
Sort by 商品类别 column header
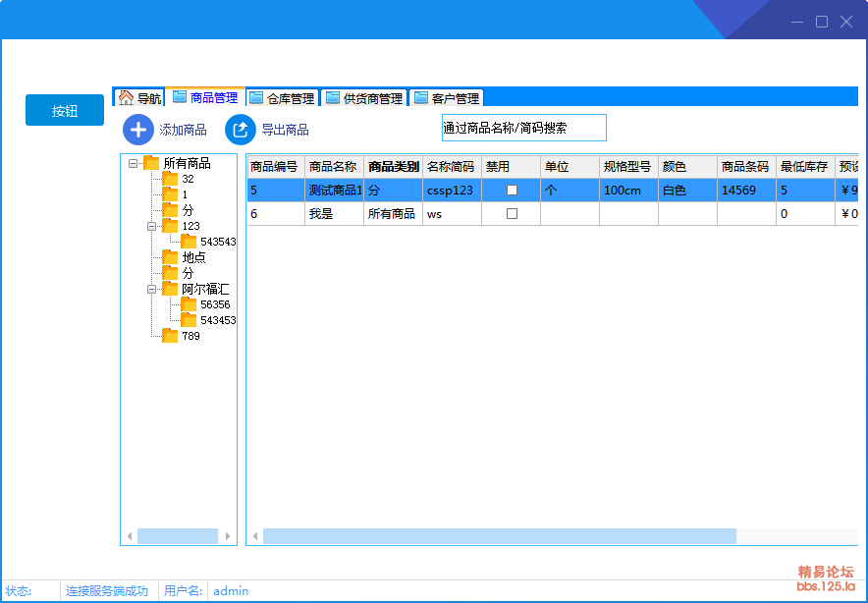[393, 167]
